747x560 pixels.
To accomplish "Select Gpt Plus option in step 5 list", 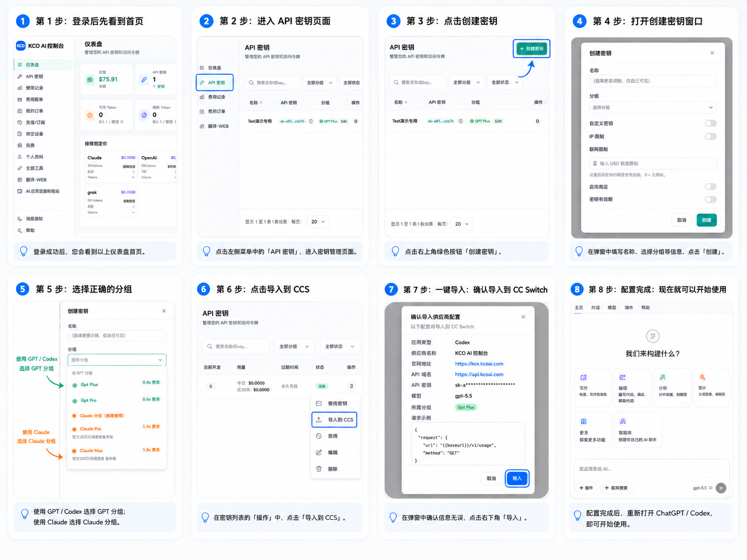I will point(117,385).
